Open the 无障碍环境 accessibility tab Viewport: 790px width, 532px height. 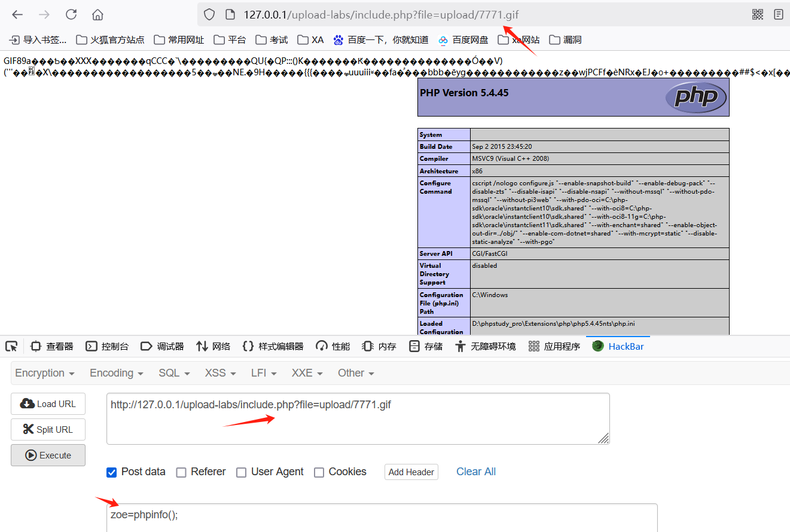point(485,346)
